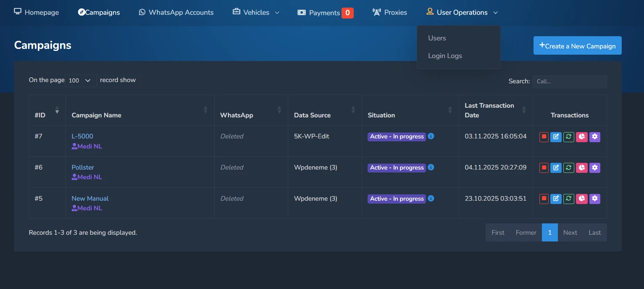Stop the Pollster campaign with red square icon
Screen dimensions: 644x289
544,168
